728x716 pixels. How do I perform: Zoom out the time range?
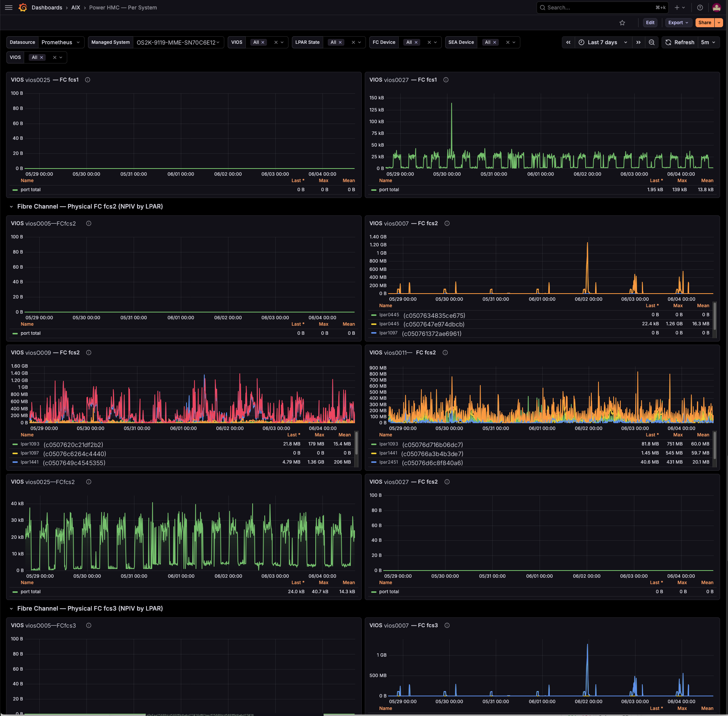pos(652,42)
